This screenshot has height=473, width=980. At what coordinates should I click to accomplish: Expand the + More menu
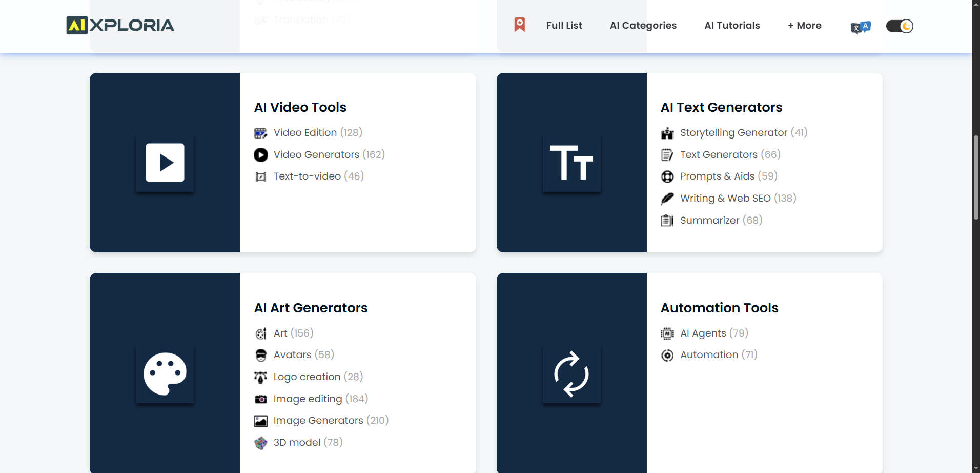point(805,26)
